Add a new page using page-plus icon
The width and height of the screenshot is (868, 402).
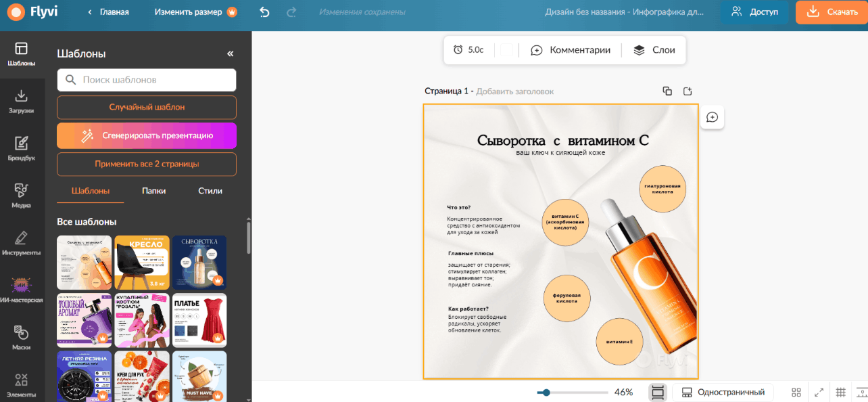(x=688, y=91)
